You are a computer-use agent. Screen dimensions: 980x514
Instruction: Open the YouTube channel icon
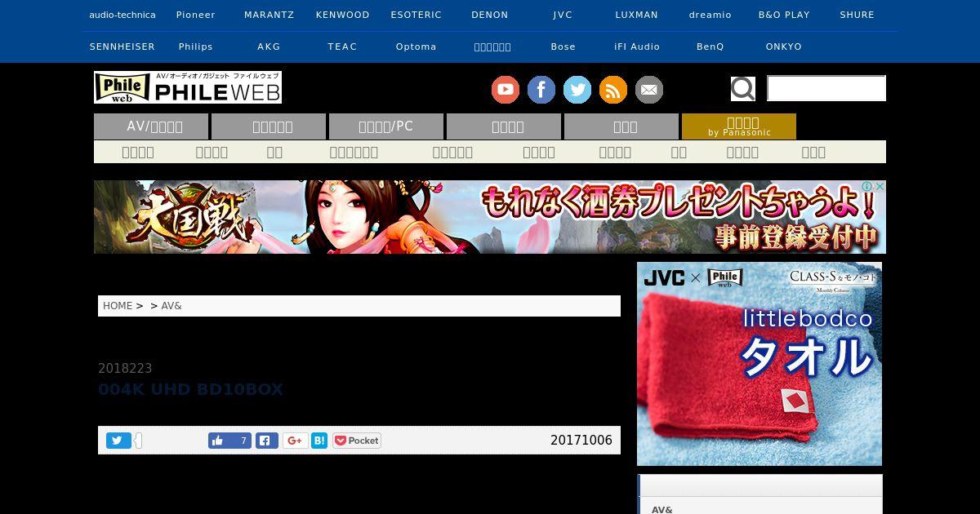(506, 90)
